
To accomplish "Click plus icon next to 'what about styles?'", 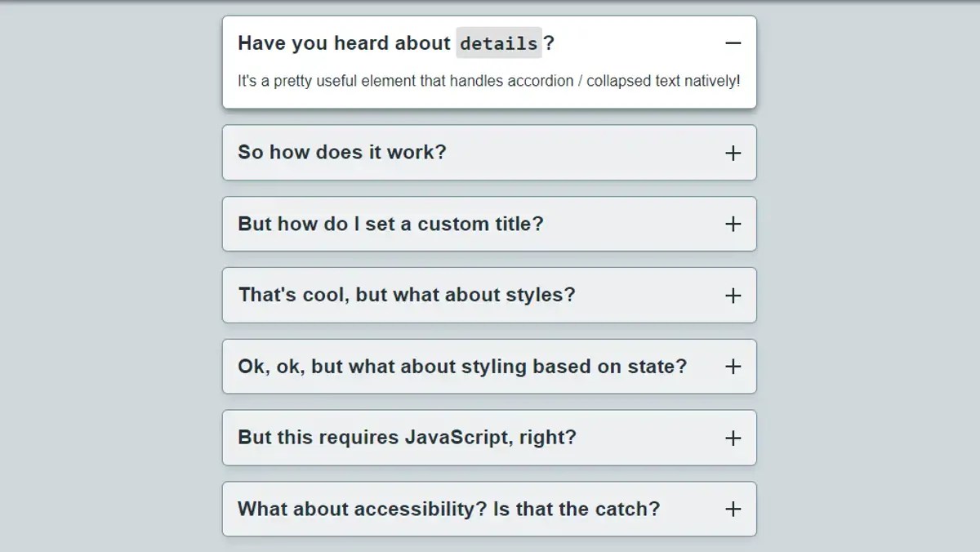I will [x=733, y=296].
